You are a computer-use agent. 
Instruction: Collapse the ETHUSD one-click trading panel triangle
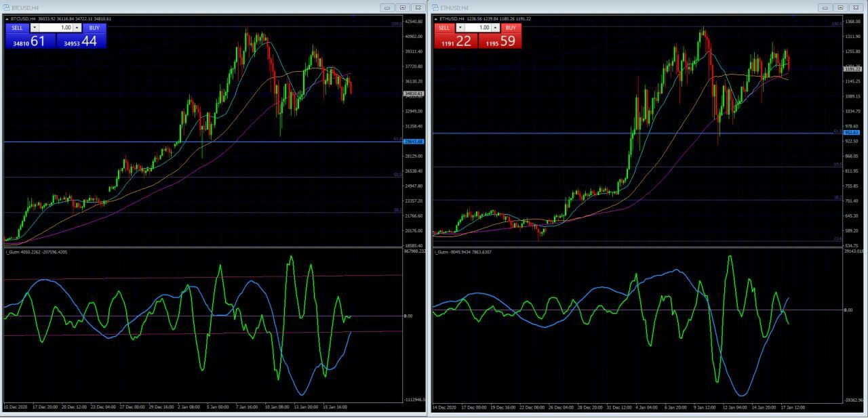[x=436, y=19]
